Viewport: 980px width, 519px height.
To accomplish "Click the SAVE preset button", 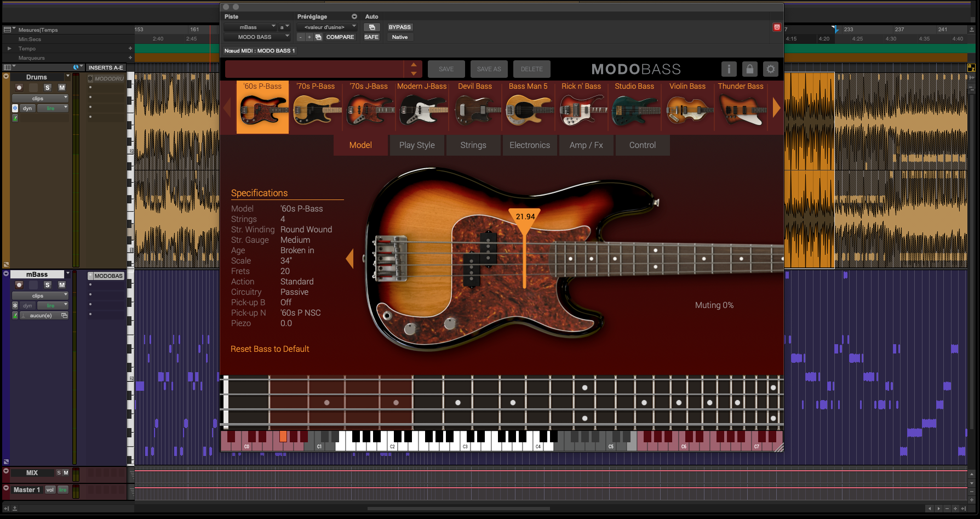I will (446, 69).
